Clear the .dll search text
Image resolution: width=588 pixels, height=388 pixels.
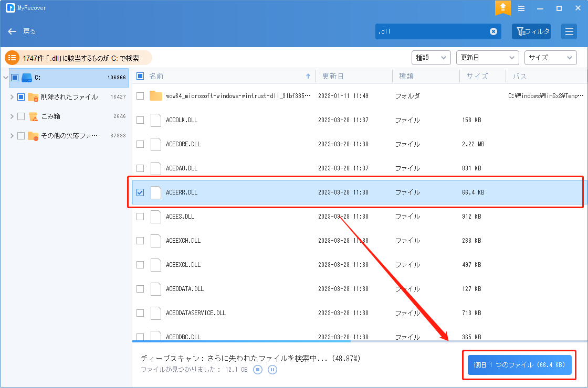493,31
